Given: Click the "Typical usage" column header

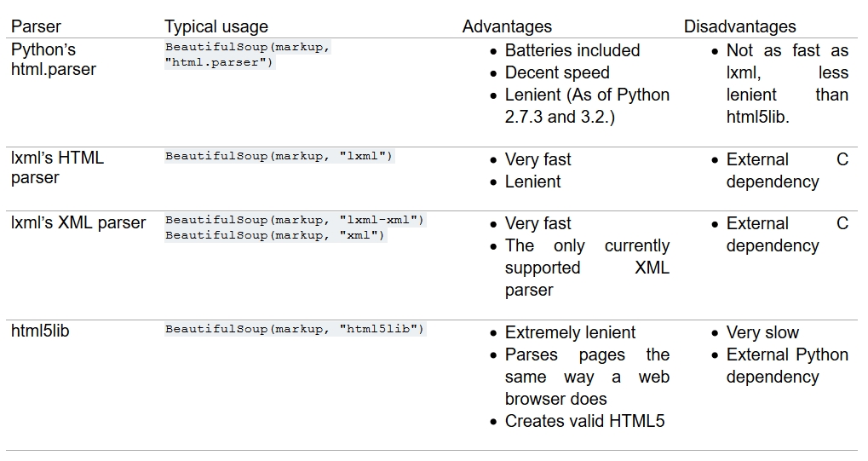Looking at the screenshot, I should tap(216, 26).
